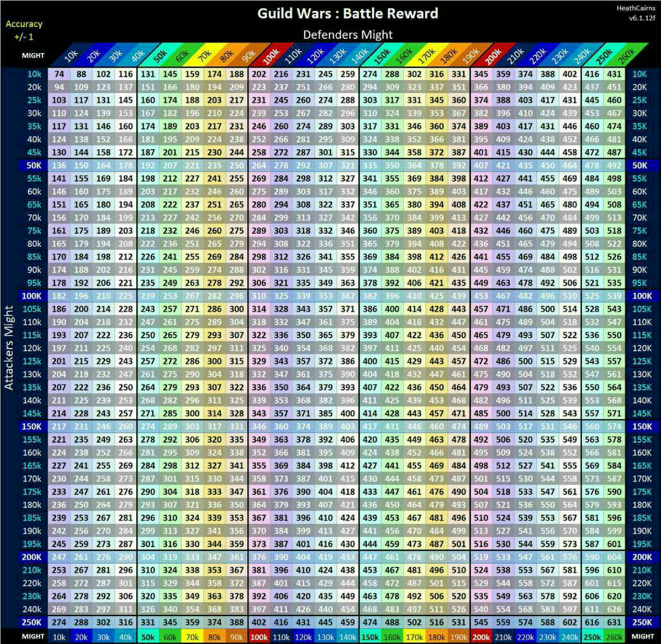Click the "60k" cell in the bottom might row

[170, 637]
